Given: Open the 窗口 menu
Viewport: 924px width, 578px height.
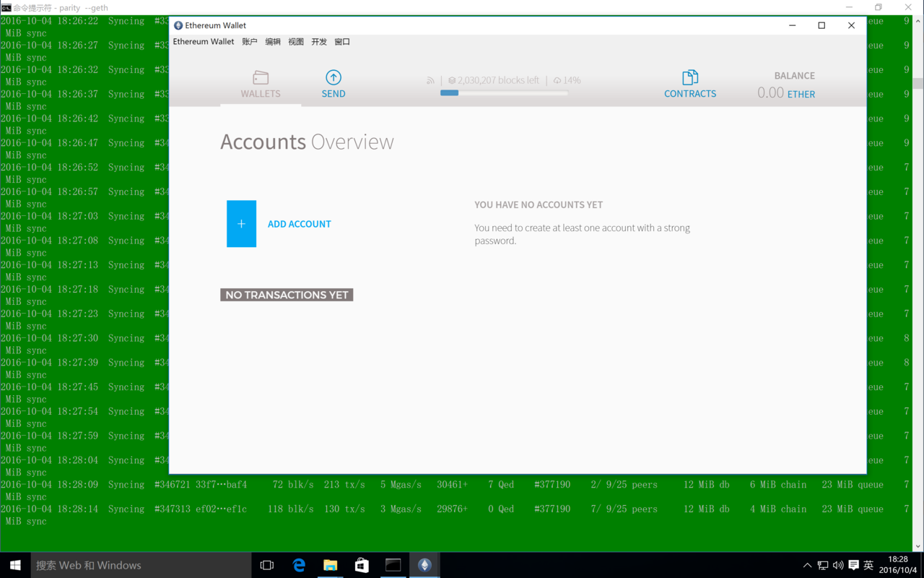Looking at the screenshot, I should (x=342, y=42).
